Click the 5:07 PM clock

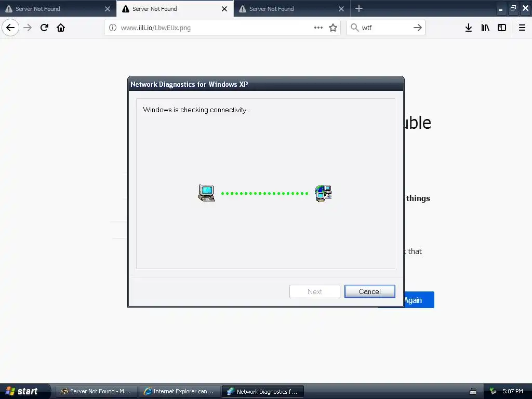(x=513, y=391)
